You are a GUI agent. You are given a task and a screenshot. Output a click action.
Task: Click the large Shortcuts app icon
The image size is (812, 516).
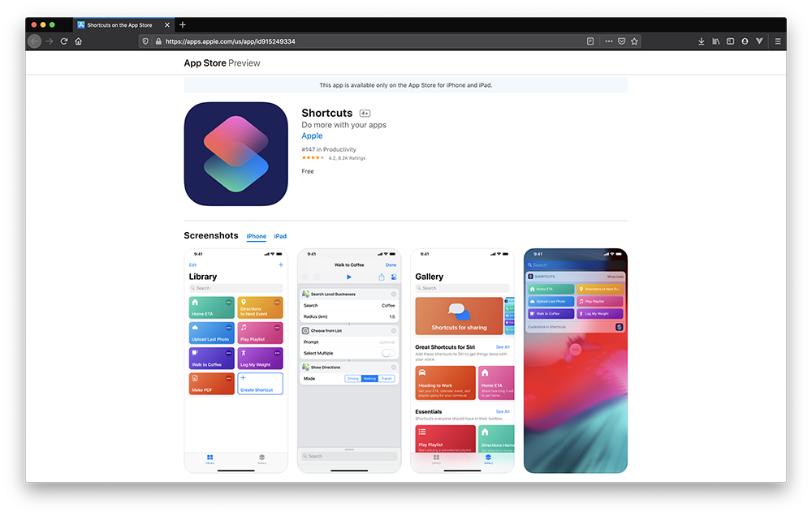pyautogui.click(x=235, y=153)
